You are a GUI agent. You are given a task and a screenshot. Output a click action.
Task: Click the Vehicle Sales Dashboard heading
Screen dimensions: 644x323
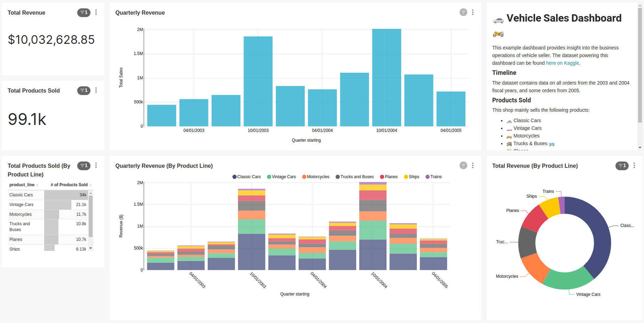pyautogui.click(x=564, y=18)
